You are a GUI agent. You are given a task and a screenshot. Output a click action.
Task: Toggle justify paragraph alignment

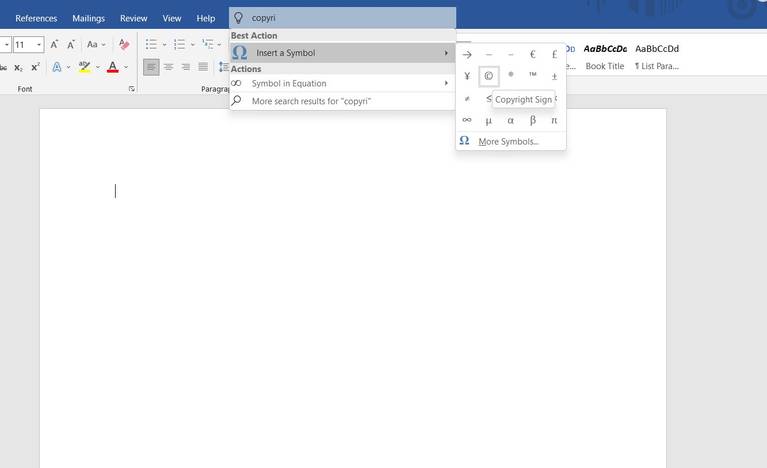pos(203,67)
